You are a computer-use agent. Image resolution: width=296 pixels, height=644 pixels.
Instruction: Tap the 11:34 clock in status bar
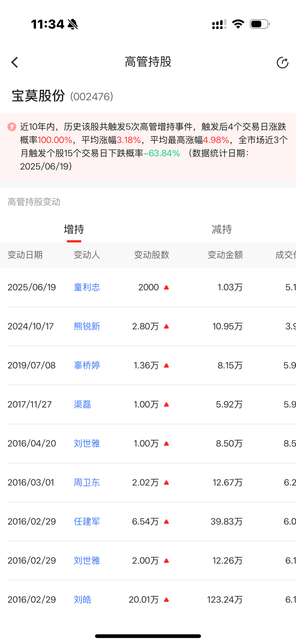[47, 24]
